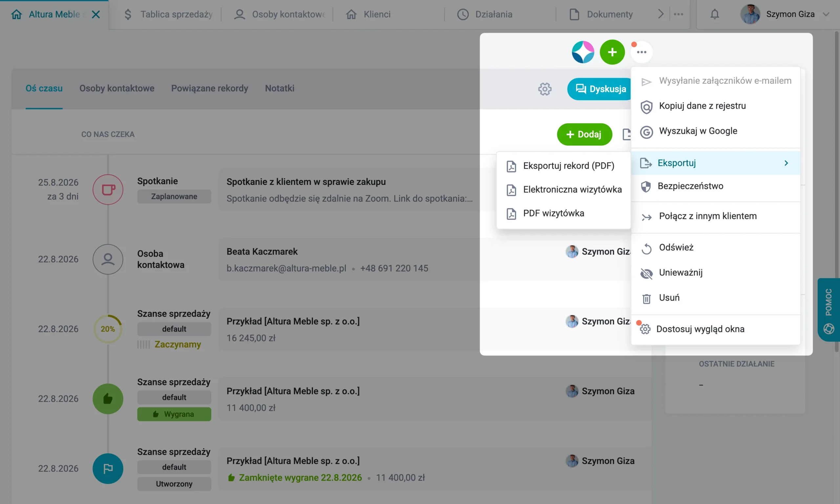Open the colorful AI assistant star icon
The image size is (840, 504).
[583, 52]
